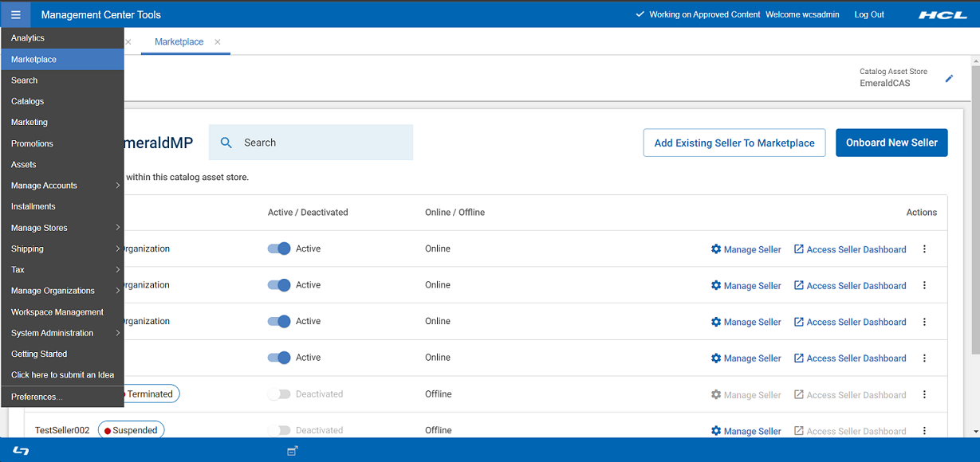Click the hamburger menu icon

tap(15, 14)
